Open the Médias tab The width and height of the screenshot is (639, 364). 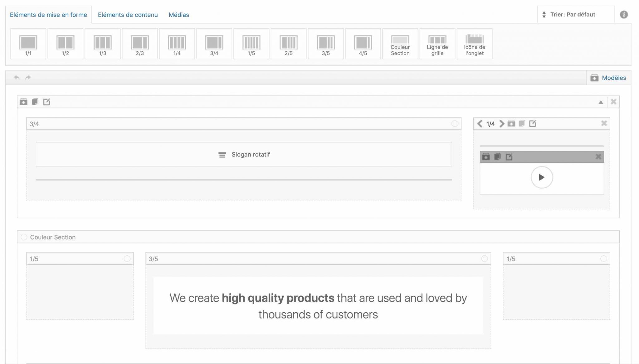[178, 15]
